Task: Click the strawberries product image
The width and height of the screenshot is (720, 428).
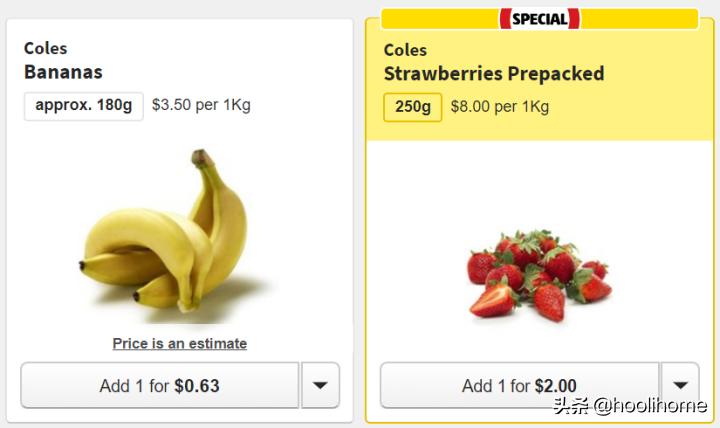Action: click(x=538, y=272)
